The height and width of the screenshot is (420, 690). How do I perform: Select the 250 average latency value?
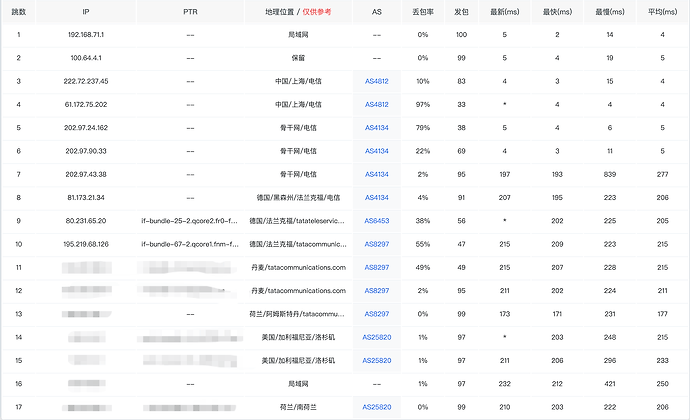[662, 384]
